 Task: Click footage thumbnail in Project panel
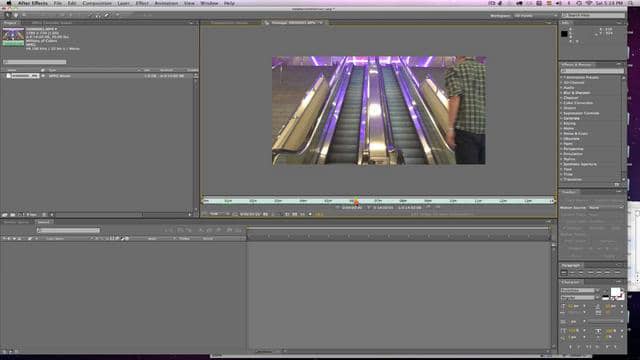(13, 37)
